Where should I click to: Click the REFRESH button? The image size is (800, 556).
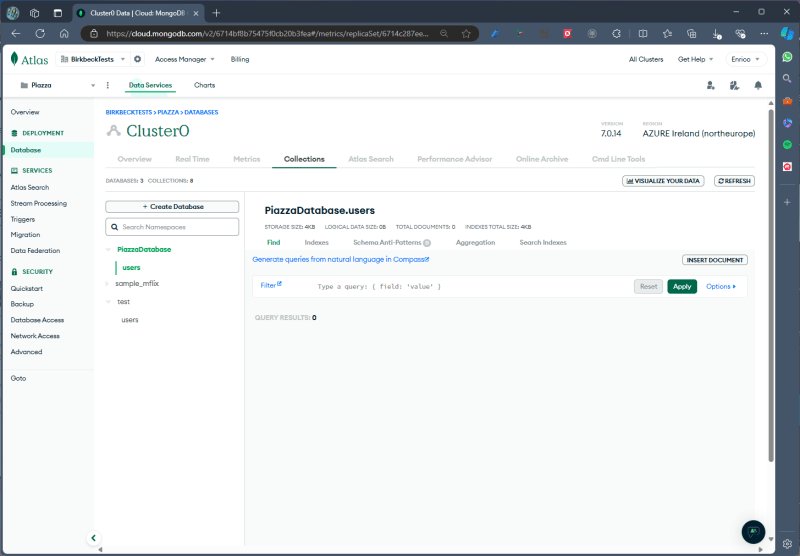(734, 181)
